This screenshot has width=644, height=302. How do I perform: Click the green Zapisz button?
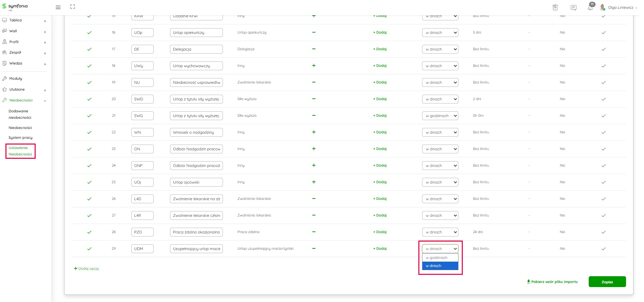coord(607,282)
